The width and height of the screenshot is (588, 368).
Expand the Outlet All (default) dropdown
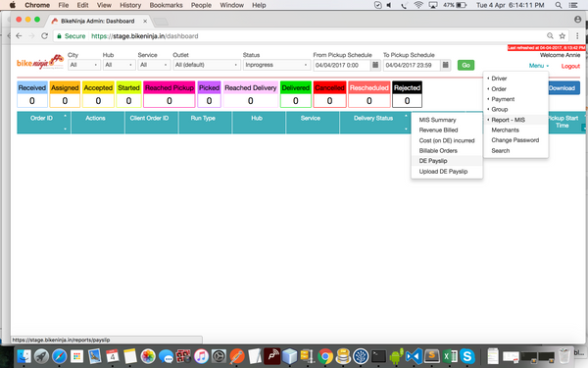click(x=206, y=65)
